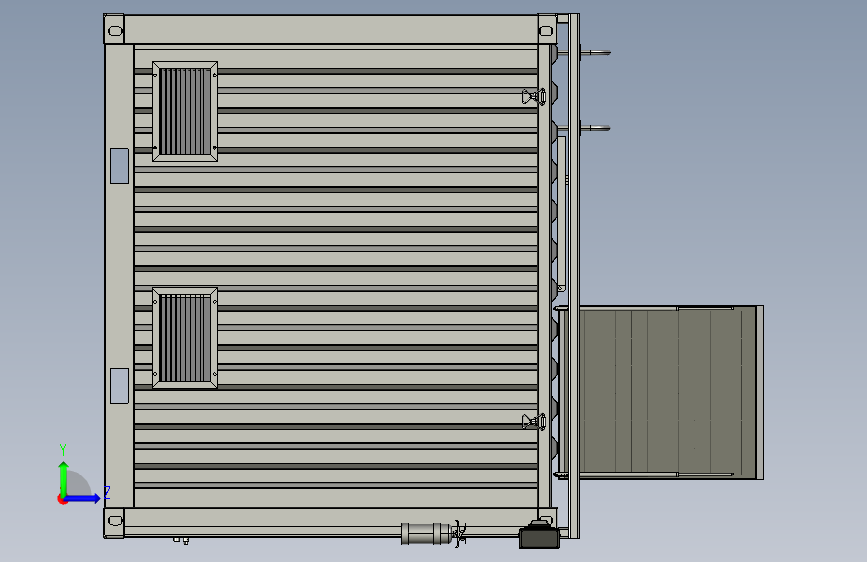The width and height of the screenshot is (867, 562).
Task: Select the lower ventilation louver grille
Action: (185, 338)
